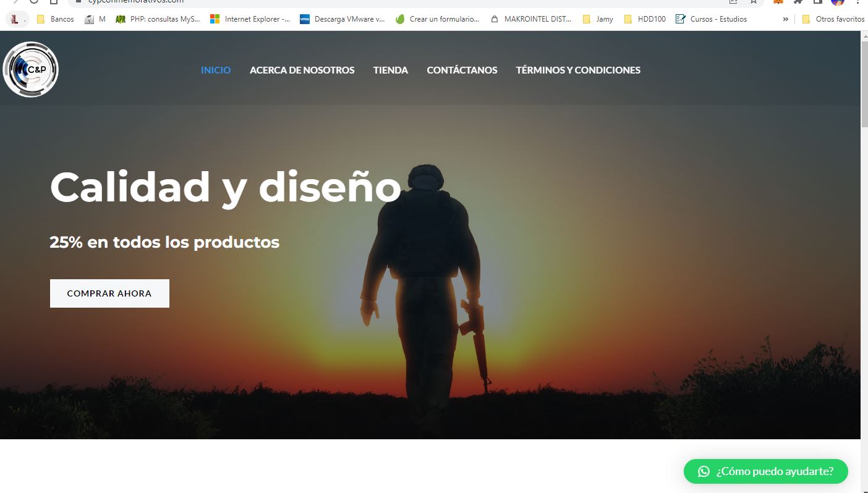Open the PHP consultas MySQL bookmark
This screenshot has width=868, height=493.
158,19
